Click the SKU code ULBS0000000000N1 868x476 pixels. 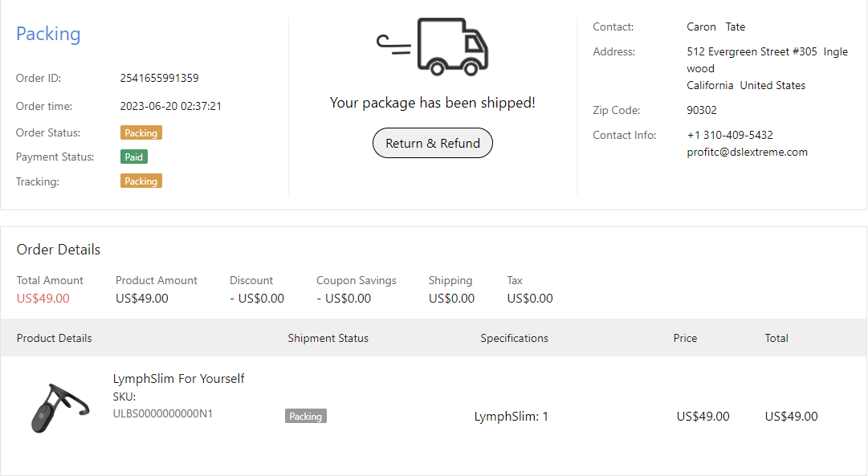point(163,413)
